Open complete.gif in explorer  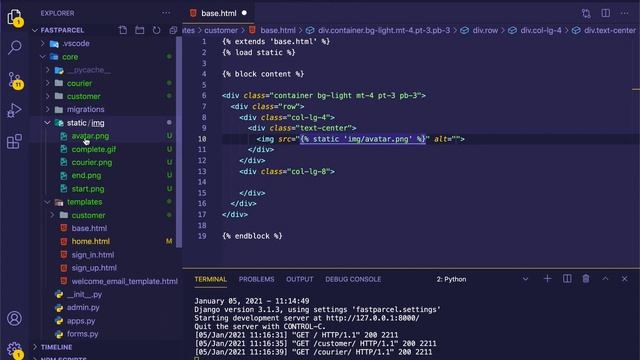pyautogui.click(x=93, y=149)
